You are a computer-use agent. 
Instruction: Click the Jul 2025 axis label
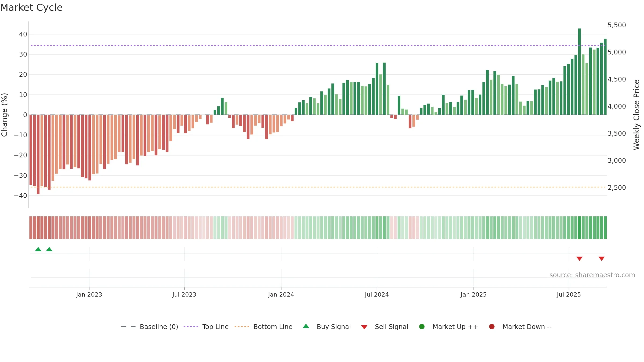(x=569, y=294)
